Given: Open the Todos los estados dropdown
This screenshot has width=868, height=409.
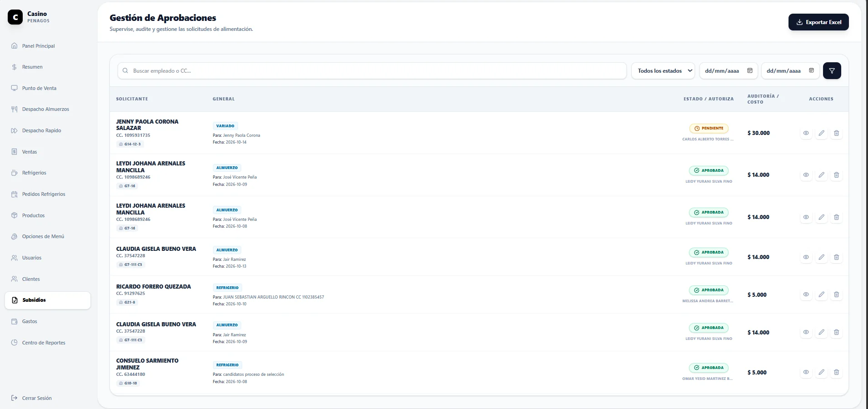Looking at the screenshot, I should 663,71.
